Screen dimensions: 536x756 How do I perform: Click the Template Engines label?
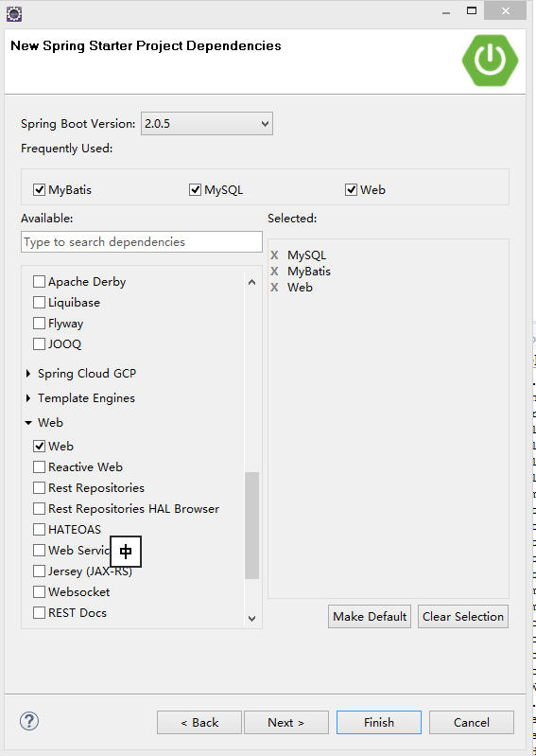87,398
